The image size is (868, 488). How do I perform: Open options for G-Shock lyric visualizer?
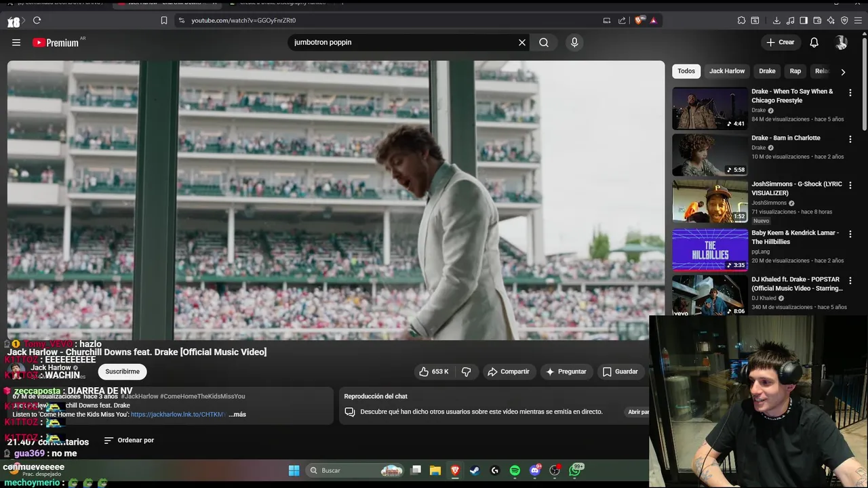850,185
